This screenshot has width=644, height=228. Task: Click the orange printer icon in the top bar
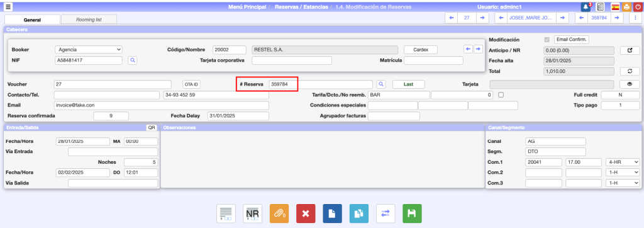[x=627, y=7]
